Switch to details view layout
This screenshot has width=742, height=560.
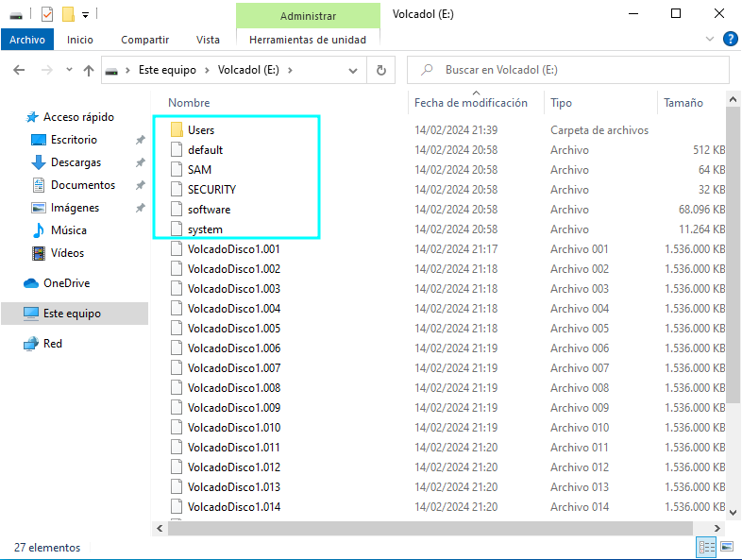[706, 547]
